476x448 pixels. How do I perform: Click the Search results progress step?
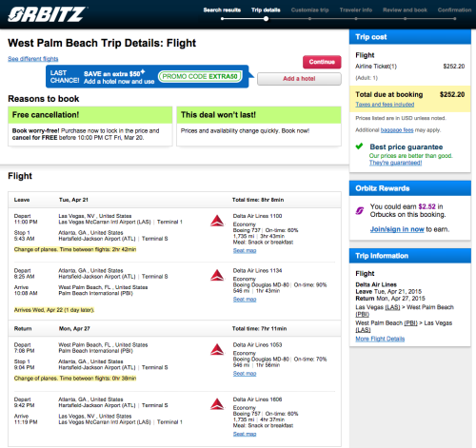(222, 10)
